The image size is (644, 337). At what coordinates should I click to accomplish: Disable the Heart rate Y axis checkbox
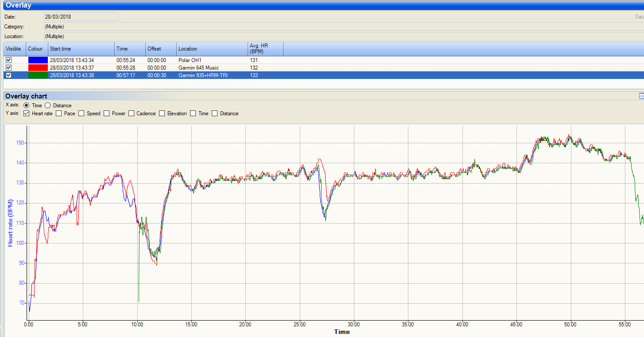tap(27, 114)
